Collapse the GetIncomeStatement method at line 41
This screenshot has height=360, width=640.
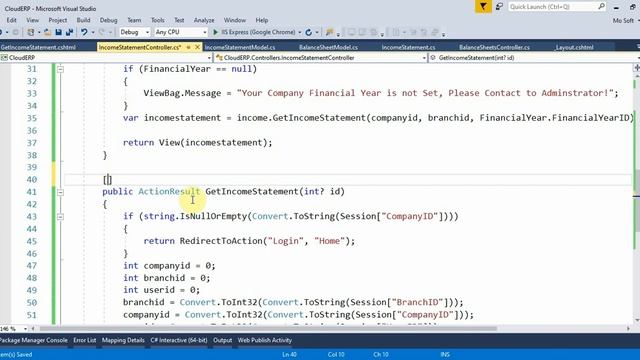[60, 192]
